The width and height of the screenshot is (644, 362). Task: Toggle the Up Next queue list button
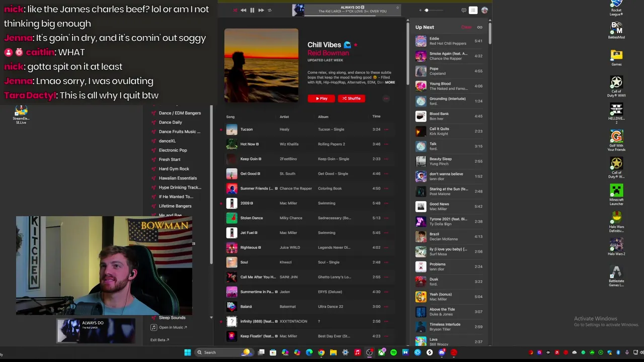click(473, 10)
